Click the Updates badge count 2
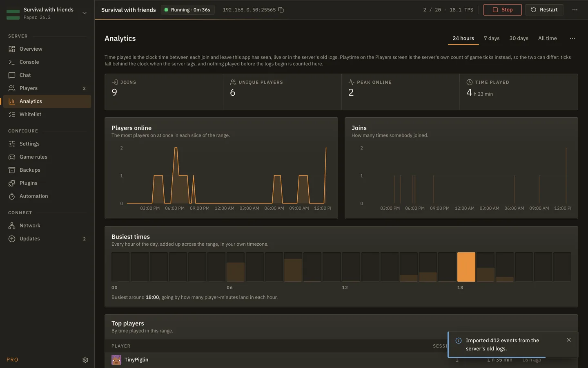588x368 pixels. (x=85, y=239)
